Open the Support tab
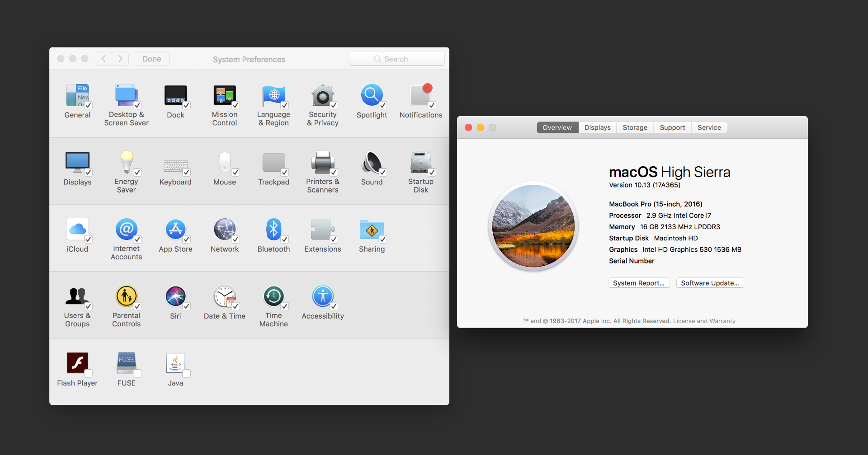 673,127
